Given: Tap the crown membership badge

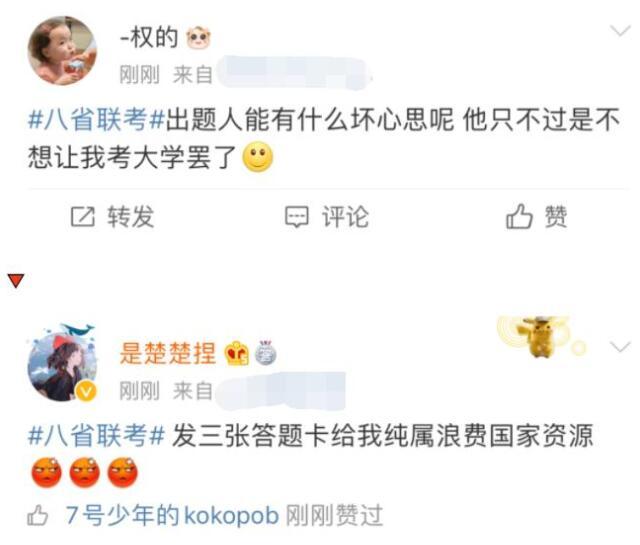Looking at the screenshot, I should [x=237, y=354].
